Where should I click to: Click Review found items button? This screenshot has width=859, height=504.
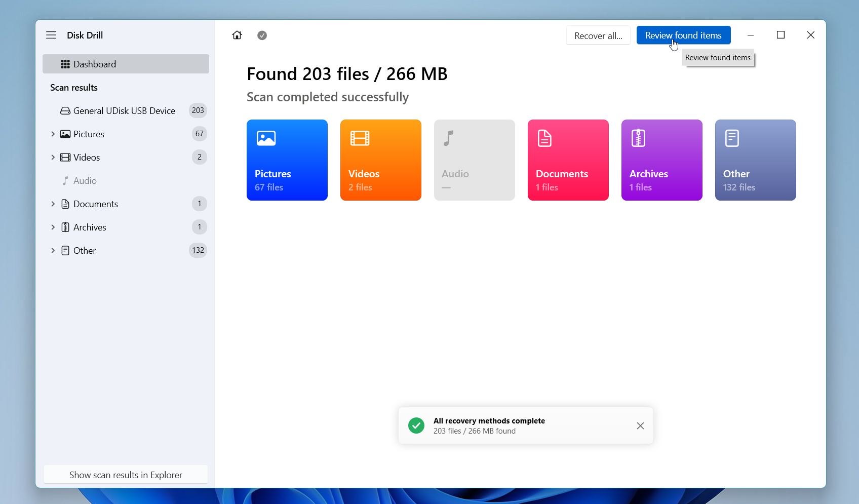point(683,35)
